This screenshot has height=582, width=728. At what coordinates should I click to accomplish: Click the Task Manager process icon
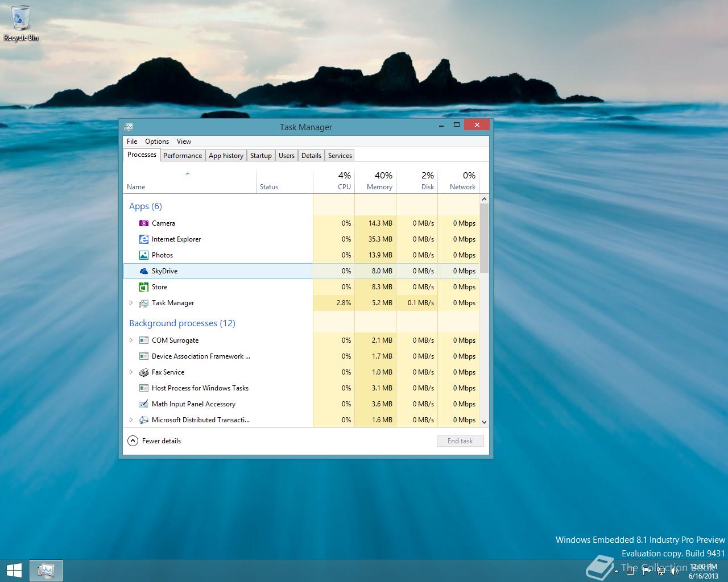click(x=144, y=303)
